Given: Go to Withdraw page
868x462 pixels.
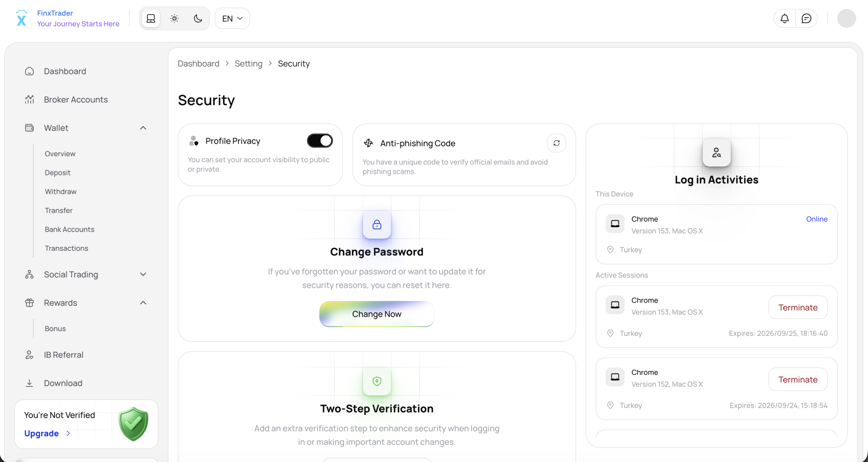Looking at the screenshot, I should 61,192.
